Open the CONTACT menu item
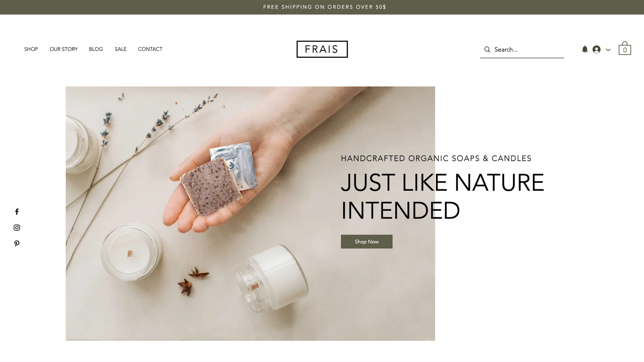 [150, 49]
